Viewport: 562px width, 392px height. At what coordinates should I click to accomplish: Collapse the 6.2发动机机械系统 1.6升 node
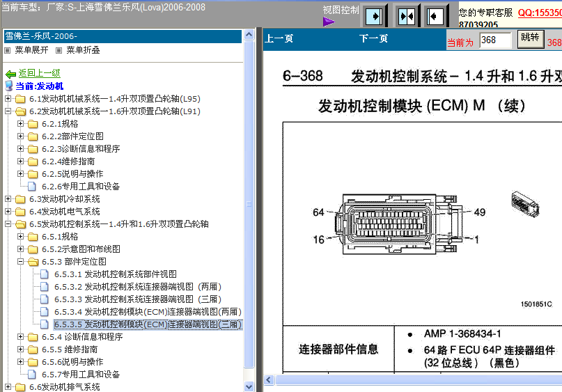[x=8, y=111]
